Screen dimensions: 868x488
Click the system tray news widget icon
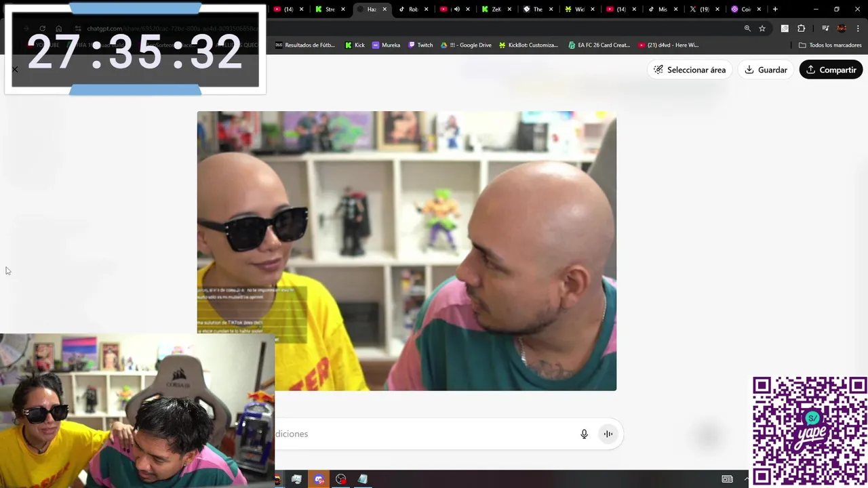click(x=727, y=479)
